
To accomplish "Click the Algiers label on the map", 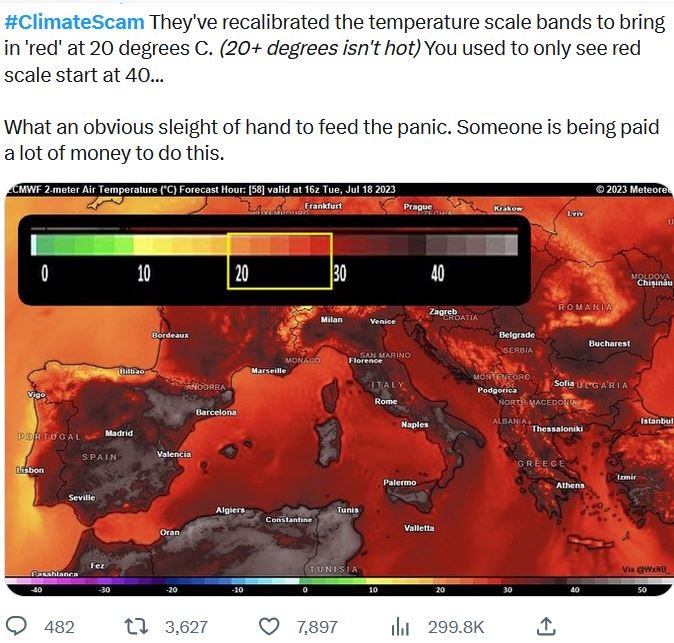I will click(230, 510).
